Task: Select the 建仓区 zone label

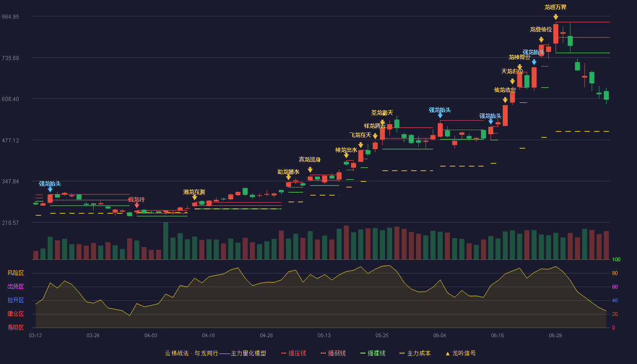Action: coord(16,314)
